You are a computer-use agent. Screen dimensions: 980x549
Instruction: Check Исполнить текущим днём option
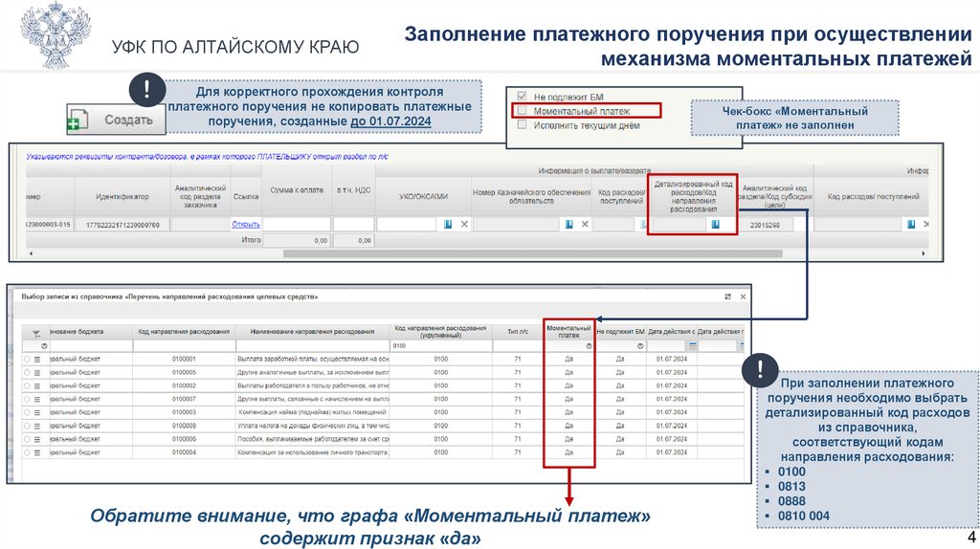(x=522, y=125)
